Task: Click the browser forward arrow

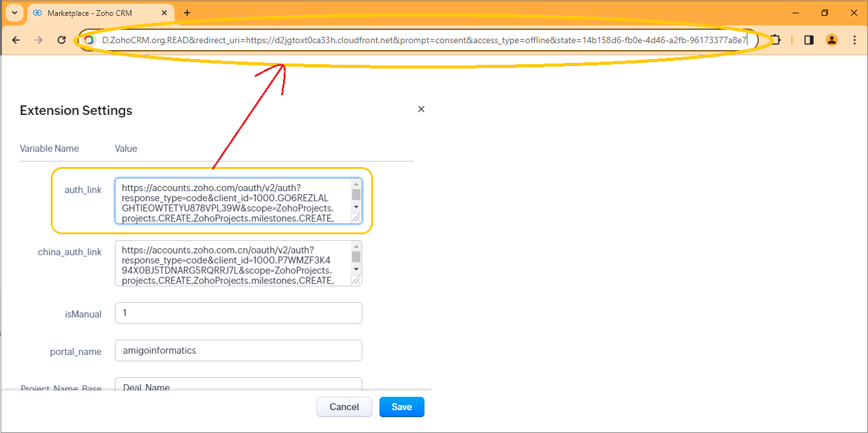Action: [39, 40]
